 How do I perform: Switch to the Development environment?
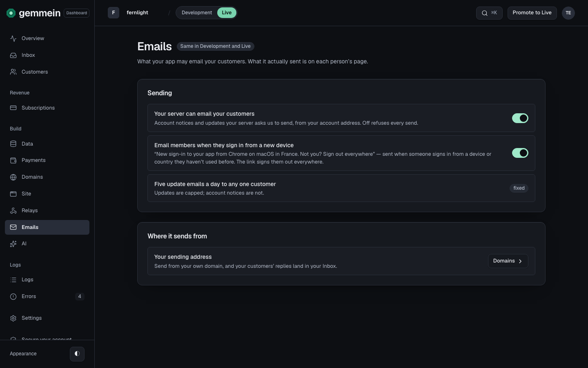click(197, 13)
